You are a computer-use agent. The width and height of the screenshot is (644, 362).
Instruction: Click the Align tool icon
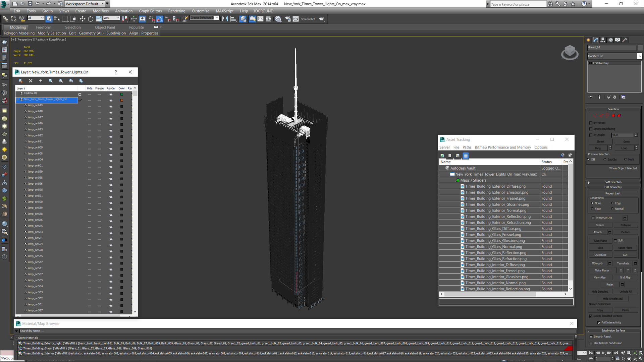click(233, 19)
